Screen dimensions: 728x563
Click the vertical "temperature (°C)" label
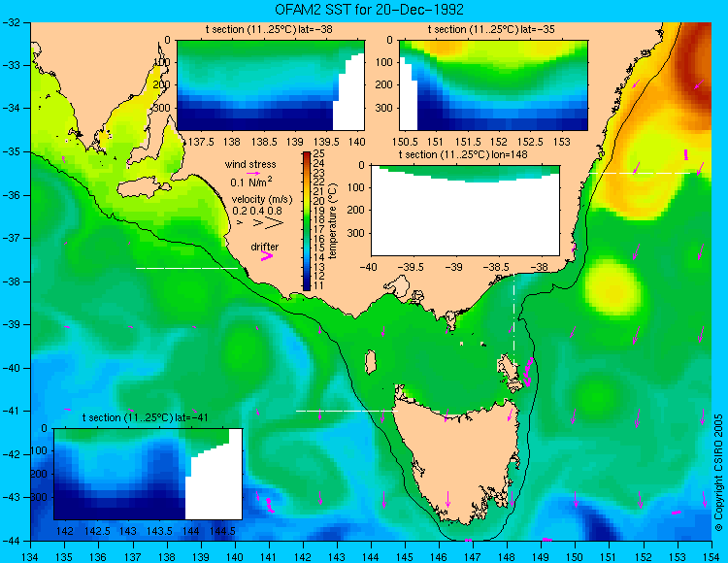332,221
